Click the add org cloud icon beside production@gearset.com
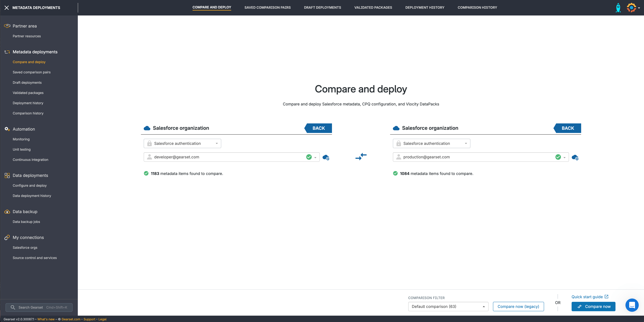This screenshot has height=322, width=644. pyautogui.click(x=575, y=157)
